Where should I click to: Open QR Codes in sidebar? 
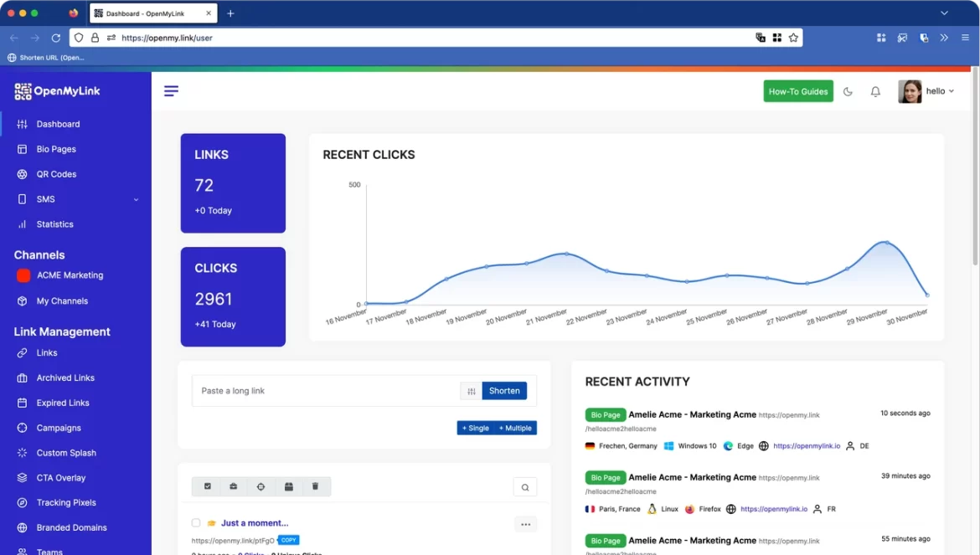tap(55, 174)
